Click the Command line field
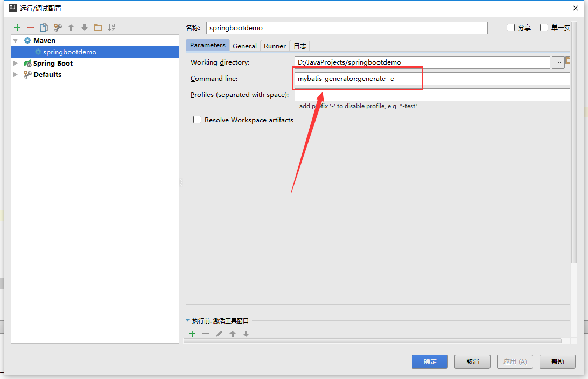588x379 pixels. tap(432, 79)
